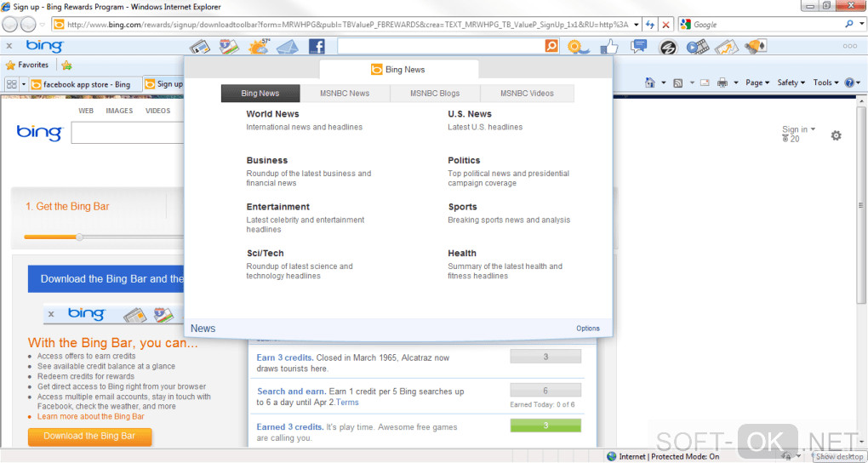
Task: Open U.S. News headlines
Action: (x=470, y=113)
